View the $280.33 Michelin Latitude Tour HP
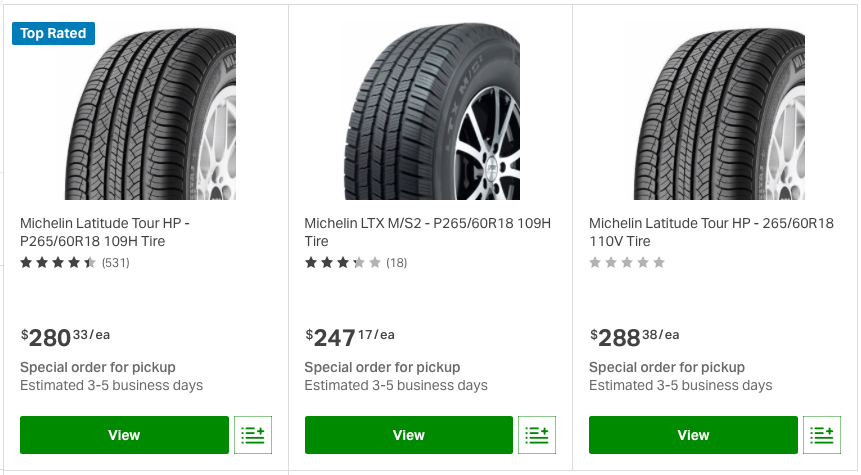 (x=124, y=435)
